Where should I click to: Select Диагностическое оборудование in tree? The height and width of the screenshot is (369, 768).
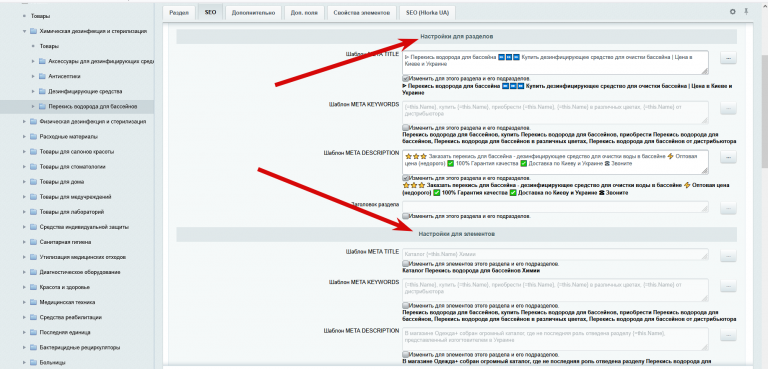(80, 272)
